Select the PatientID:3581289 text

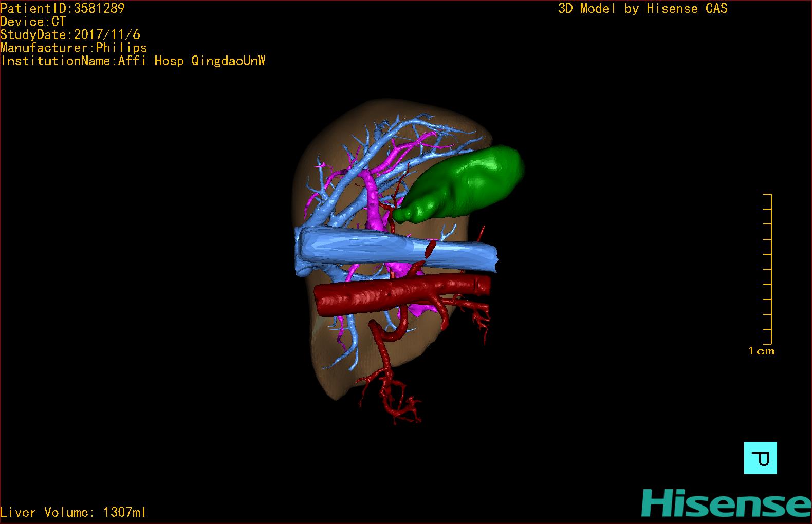(62, 8)
